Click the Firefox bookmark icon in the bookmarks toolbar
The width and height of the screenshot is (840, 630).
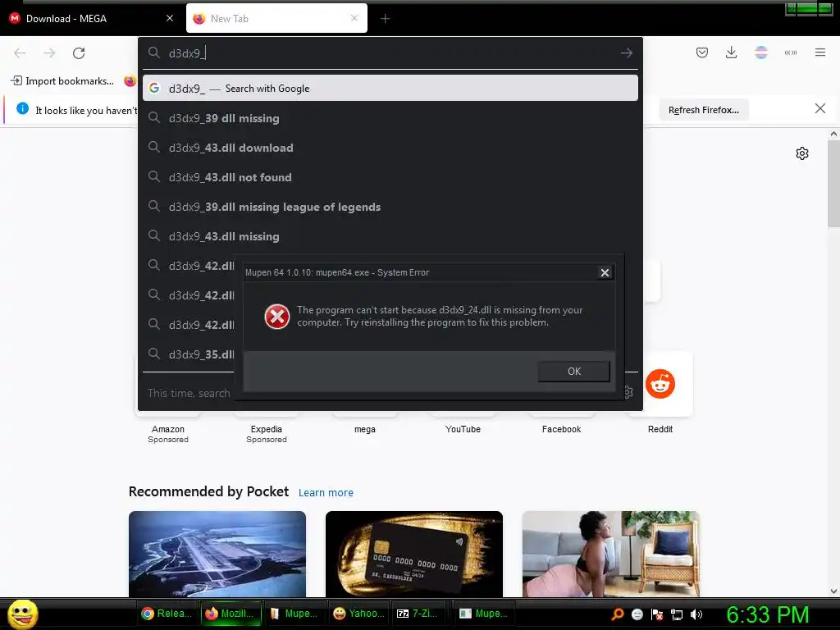(130, 81)
